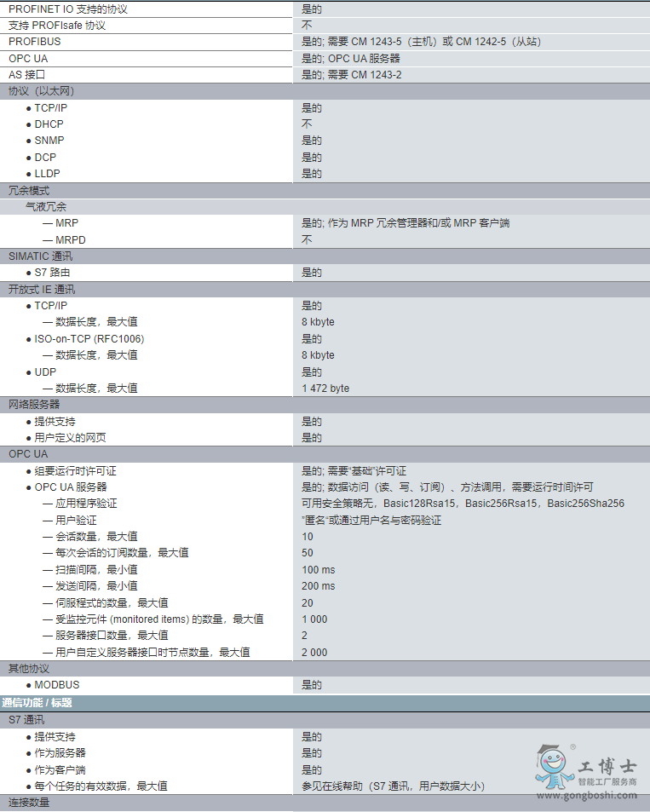Select the SNMP bullet item

pyautogui.click(x=45, y=141)
